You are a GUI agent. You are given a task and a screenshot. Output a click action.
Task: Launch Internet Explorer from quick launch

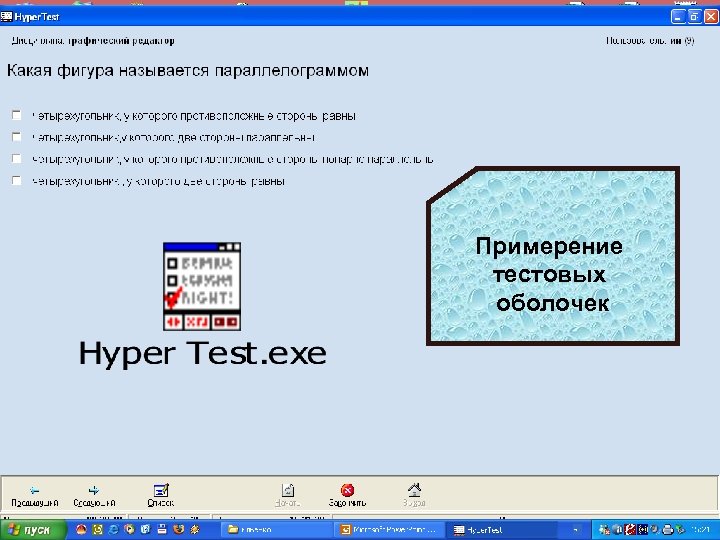(x=113, y=529)
